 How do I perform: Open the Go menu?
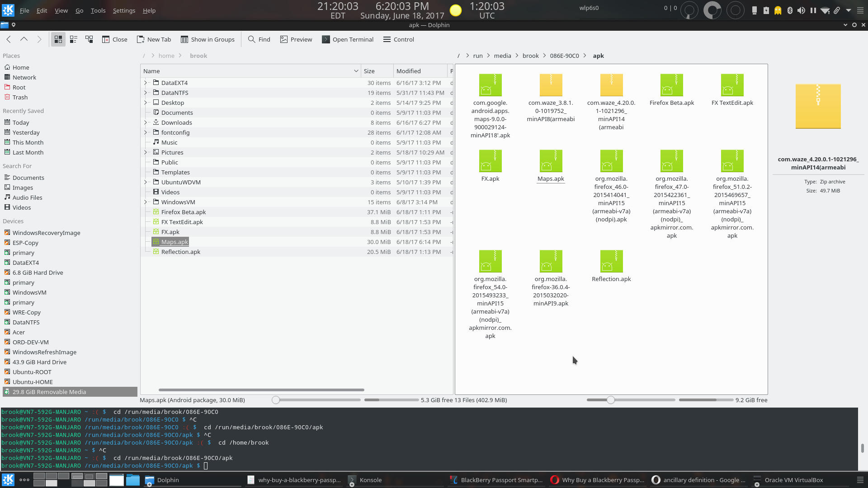pos(79,10)
